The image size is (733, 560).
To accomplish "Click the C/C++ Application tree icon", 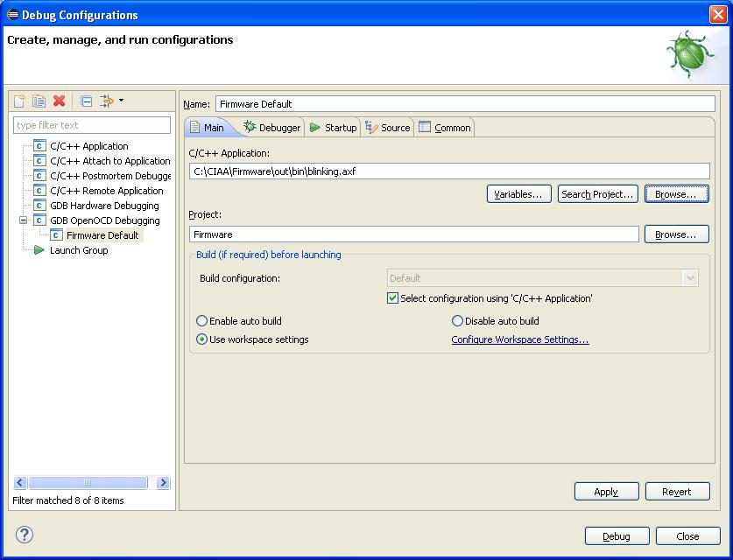I will click(x=39, y=146).
